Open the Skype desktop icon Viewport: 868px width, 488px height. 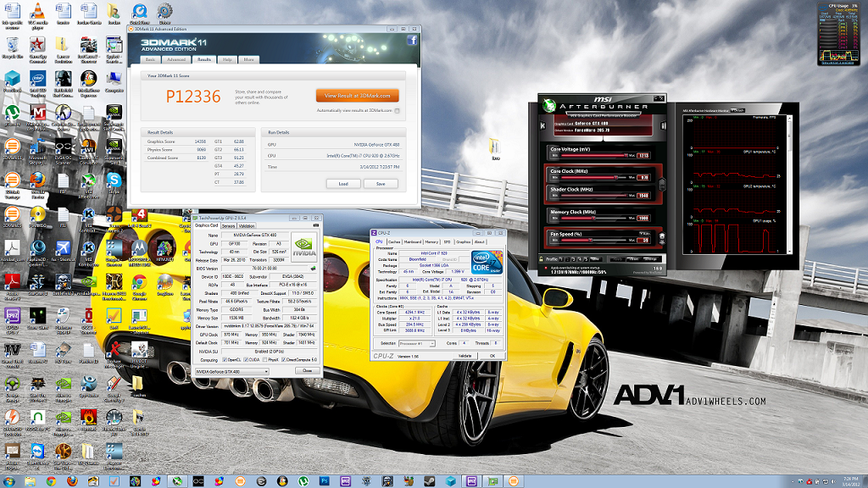[x=114, y=183]
